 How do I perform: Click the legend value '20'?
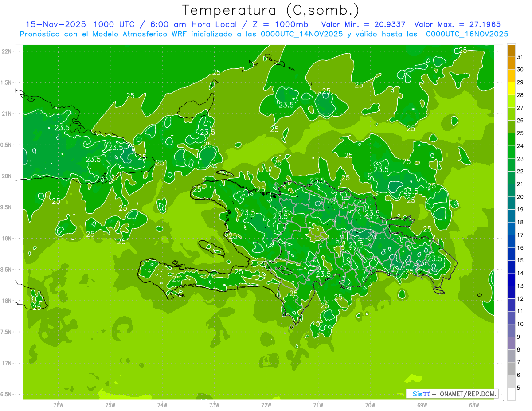click(520, 197)
